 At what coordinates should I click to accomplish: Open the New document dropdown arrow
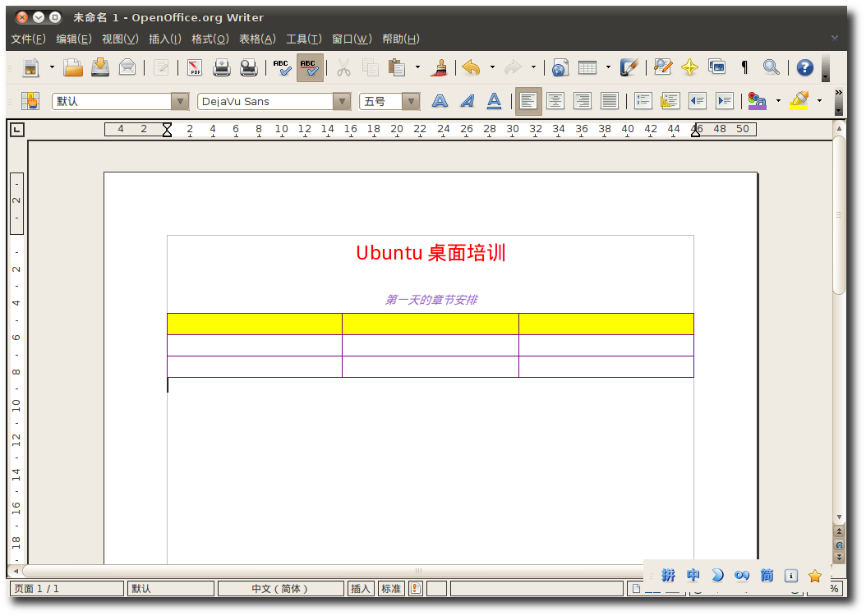pyautogui.click(x=52, y=68)
